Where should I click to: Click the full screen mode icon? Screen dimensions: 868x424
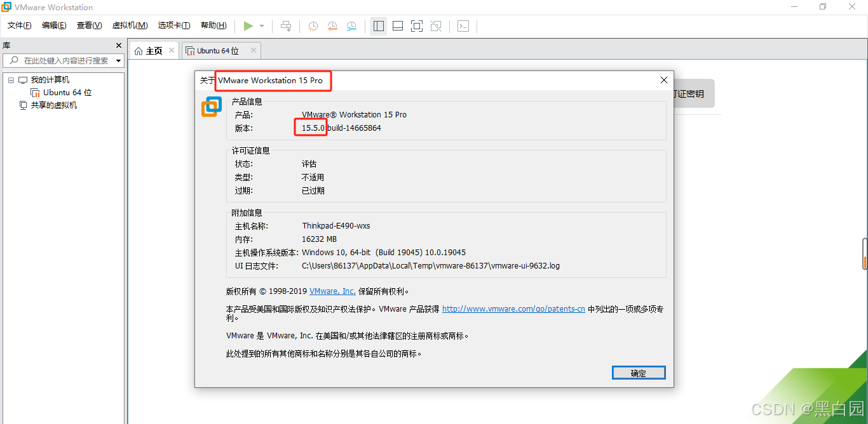coord(417,26)
